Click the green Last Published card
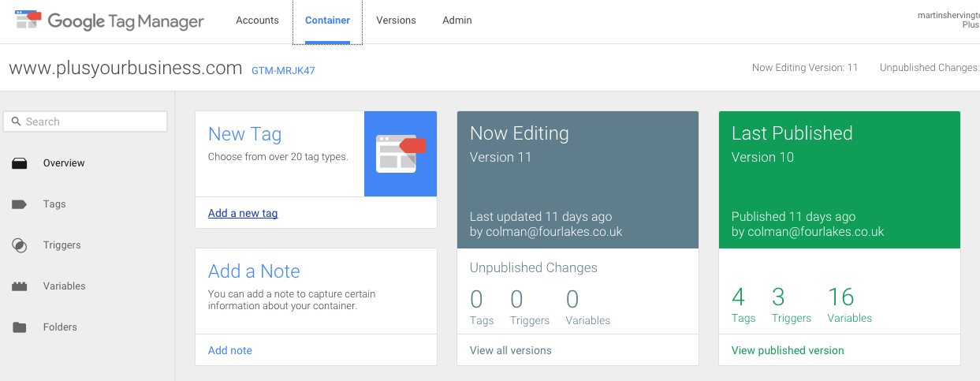 pyautogui.click(x=840, y=180)
